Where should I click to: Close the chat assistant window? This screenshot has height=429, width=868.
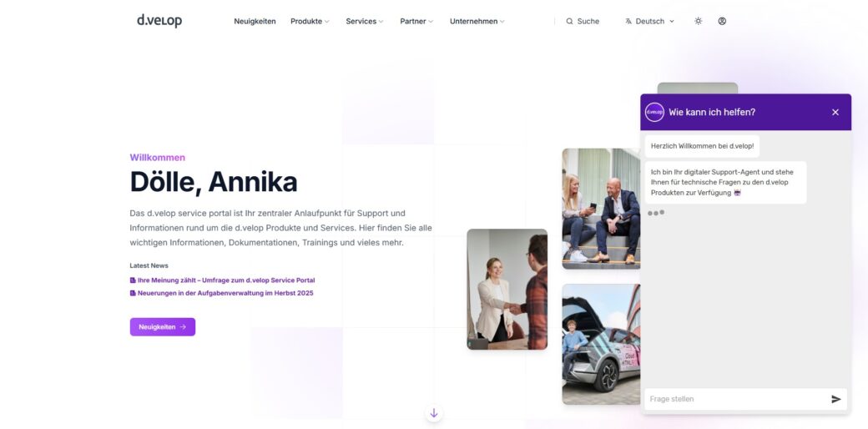click(x=835, y=113)
